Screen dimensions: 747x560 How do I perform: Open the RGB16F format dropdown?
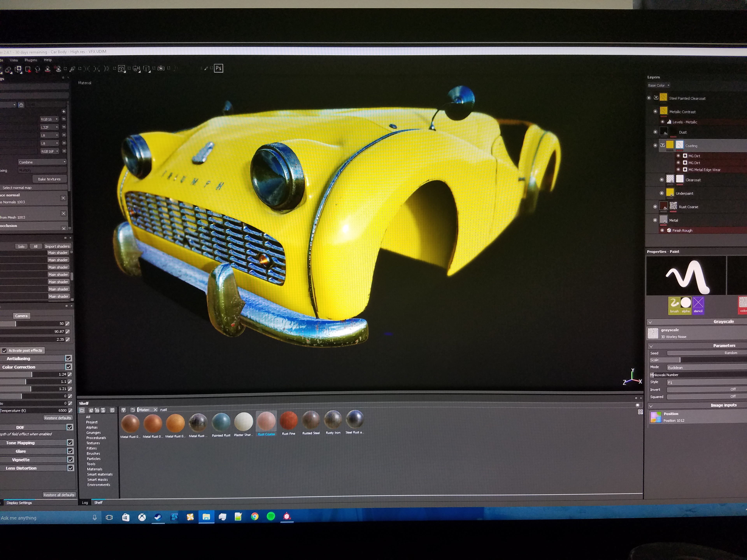pos(50,151)
